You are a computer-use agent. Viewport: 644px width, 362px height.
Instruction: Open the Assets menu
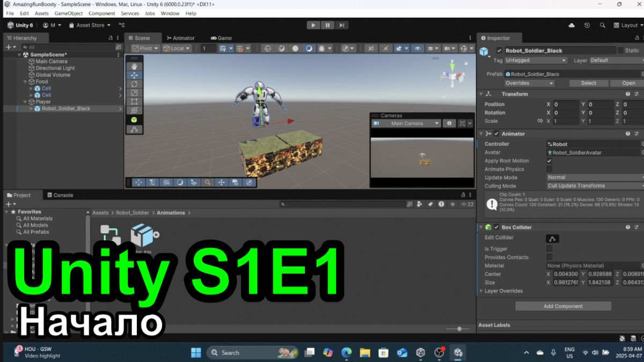click(x=42, y=13)
